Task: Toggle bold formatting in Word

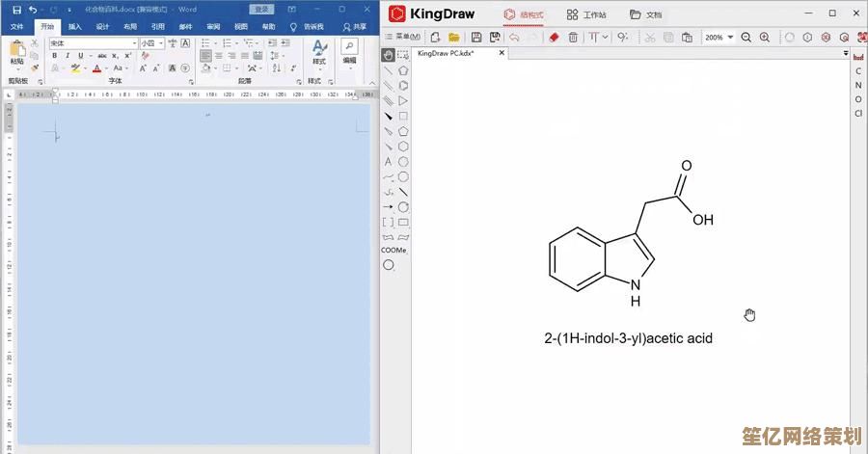Action: [x=54, y=56]
